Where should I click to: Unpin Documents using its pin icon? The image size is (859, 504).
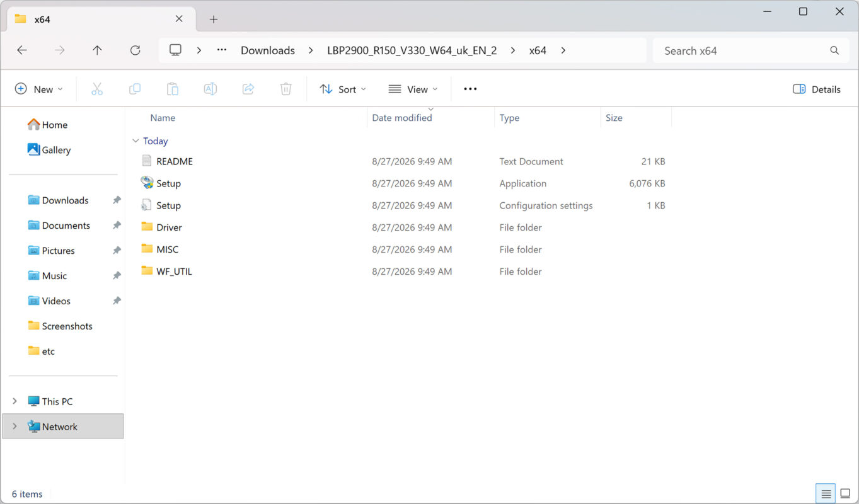117,226
